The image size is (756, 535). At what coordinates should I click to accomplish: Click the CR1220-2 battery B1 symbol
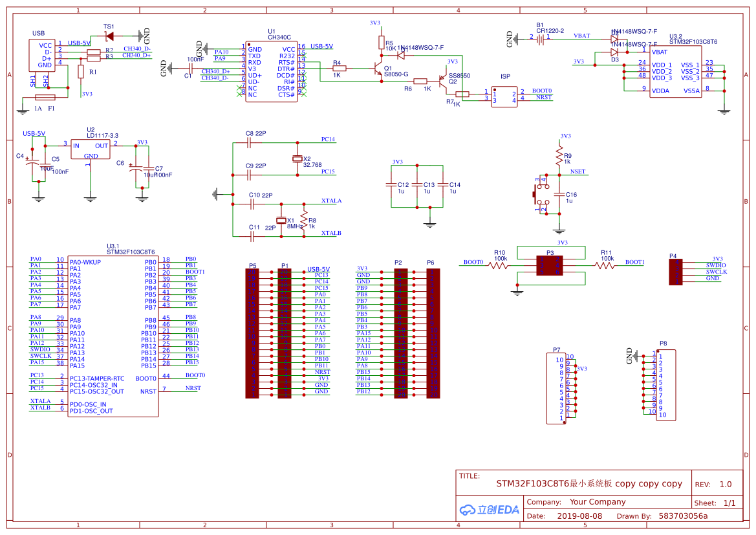coord(541,39)
